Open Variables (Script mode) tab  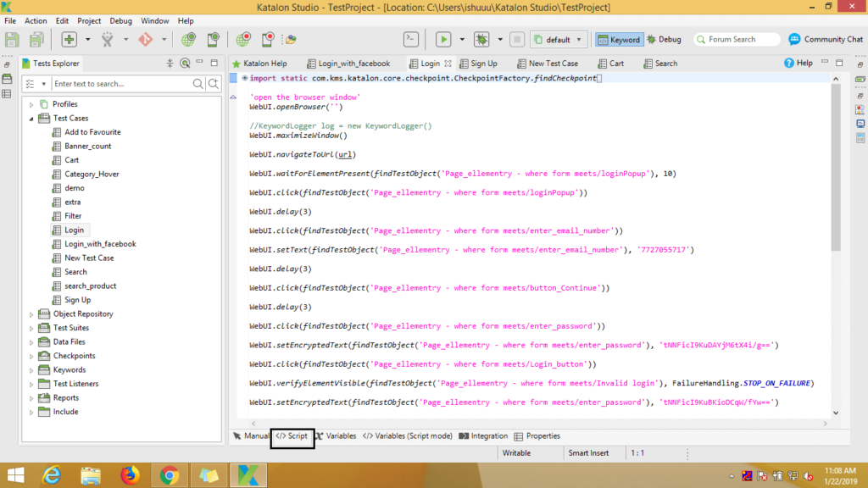(x=408, y=436)
